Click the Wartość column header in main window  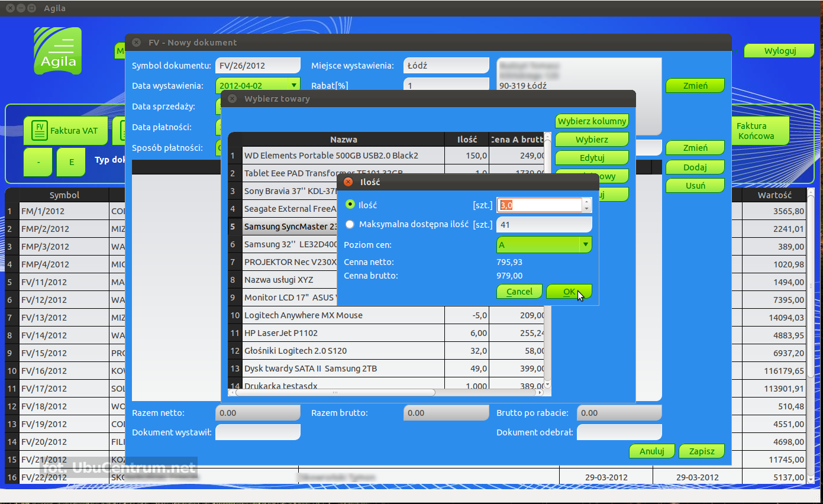[774, 195]
